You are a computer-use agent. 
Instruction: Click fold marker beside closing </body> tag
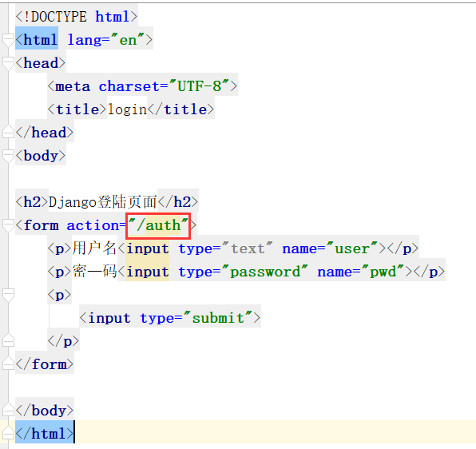[x=8, y=410]
